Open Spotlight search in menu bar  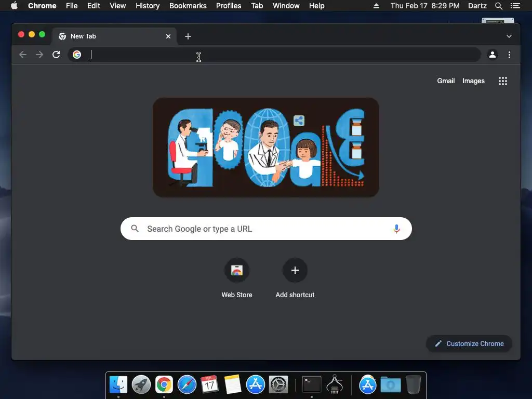(498, 6)
